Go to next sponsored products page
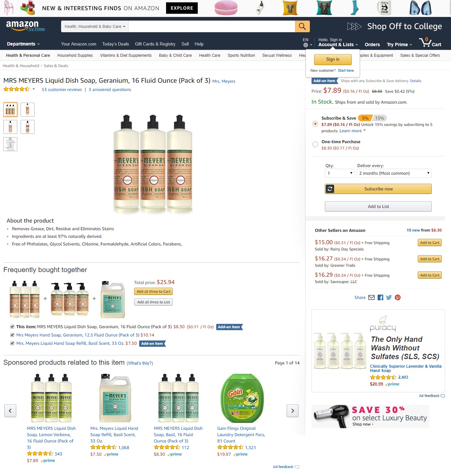 point(293,411)
